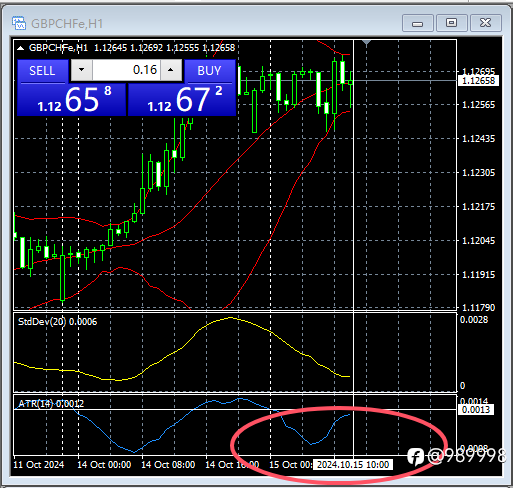Click the 0.16 lot volume field

pyautogui.click(x=126, y=70)
